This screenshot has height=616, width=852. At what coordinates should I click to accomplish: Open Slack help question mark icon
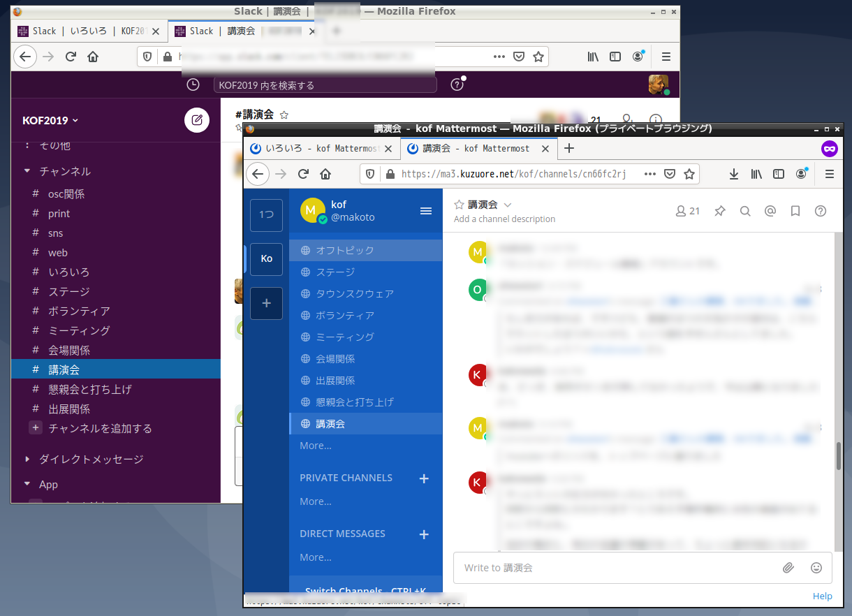[x=457, y=85]
